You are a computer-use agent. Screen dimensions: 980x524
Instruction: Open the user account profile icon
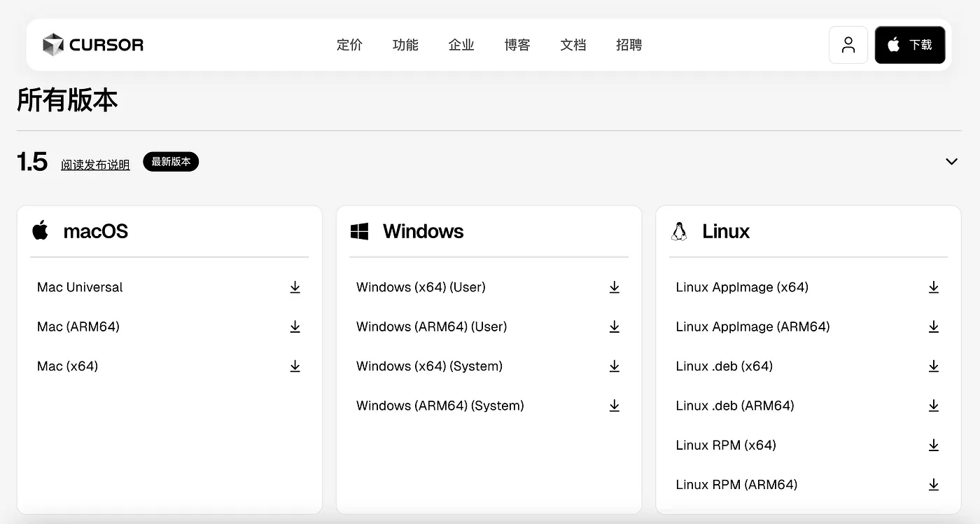click(x=848, y=45)
